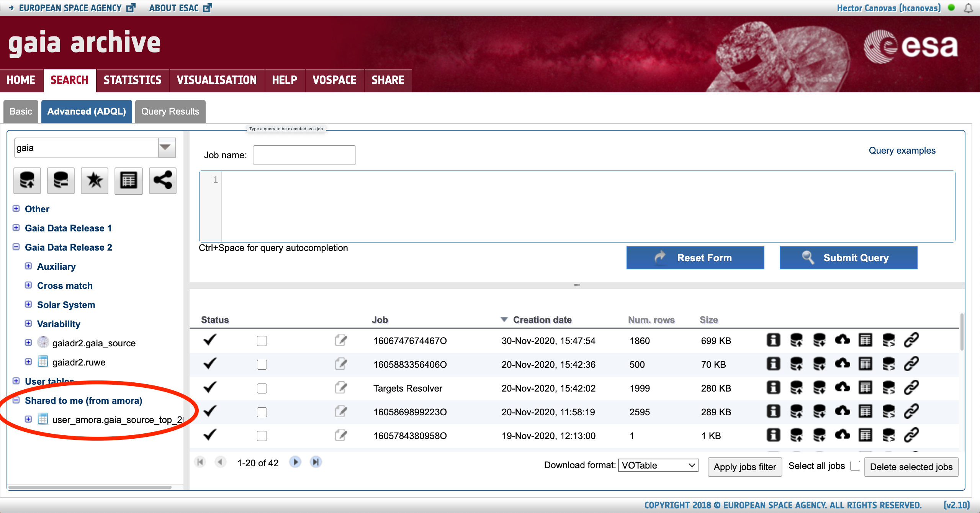The image size is (980, 513).
Task: Expand the Other tree node
Action: [x=16, y=208]
